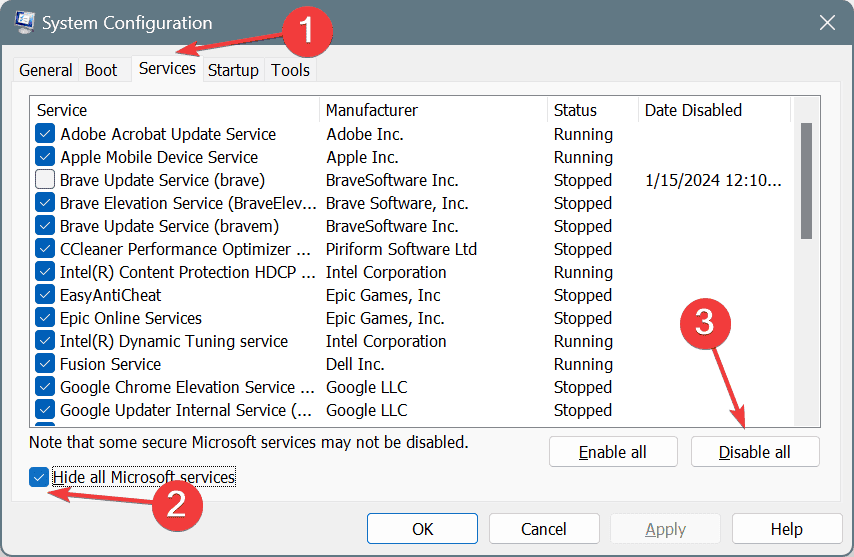Click the Cancel button
The image size is (854, 557).
tap(544, 529)
